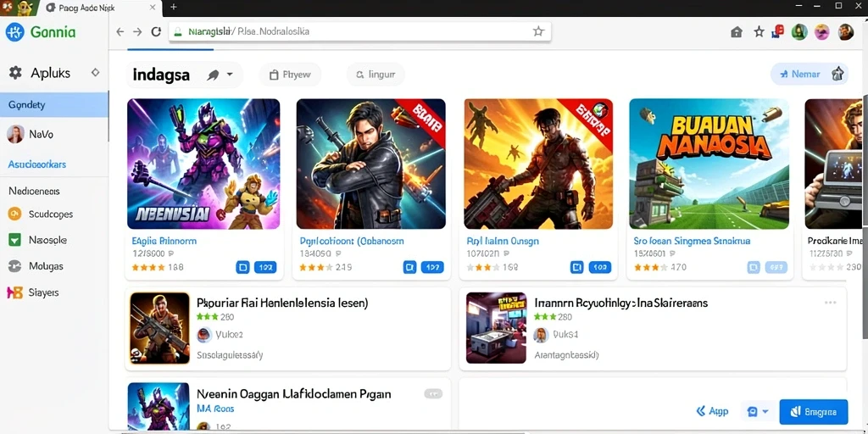The height and width of the screenshot is (434, 868).
Task: Click the square icon under first game card
Action: pos(242,267)
